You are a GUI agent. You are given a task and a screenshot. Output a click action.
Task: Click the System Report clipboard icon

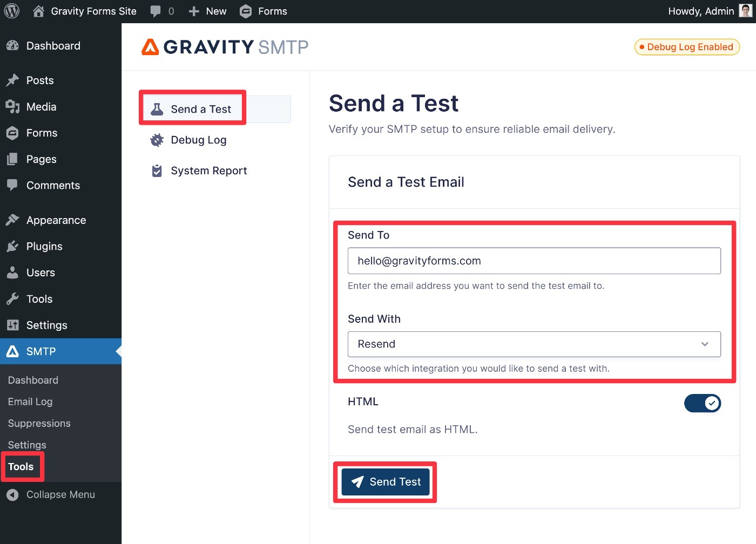[157, 171]
